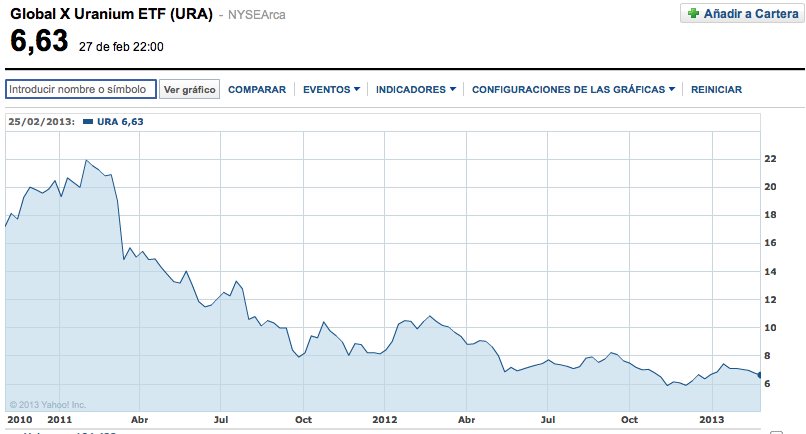The image size is (806, 434).
Task: Click the green plus icon in Añadir a Cartera
Action: [x=693, y=14]
